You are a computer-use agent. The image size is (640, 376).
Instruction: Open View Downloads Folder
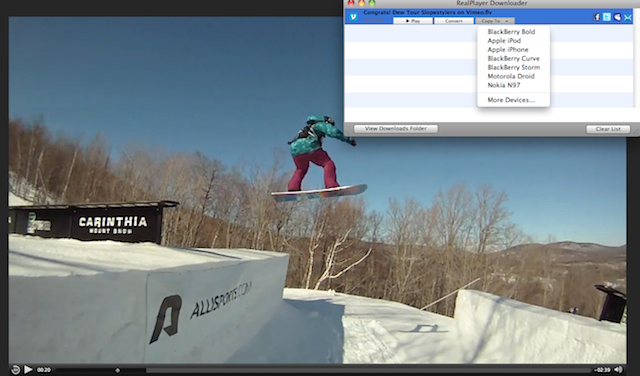(396, 129)
